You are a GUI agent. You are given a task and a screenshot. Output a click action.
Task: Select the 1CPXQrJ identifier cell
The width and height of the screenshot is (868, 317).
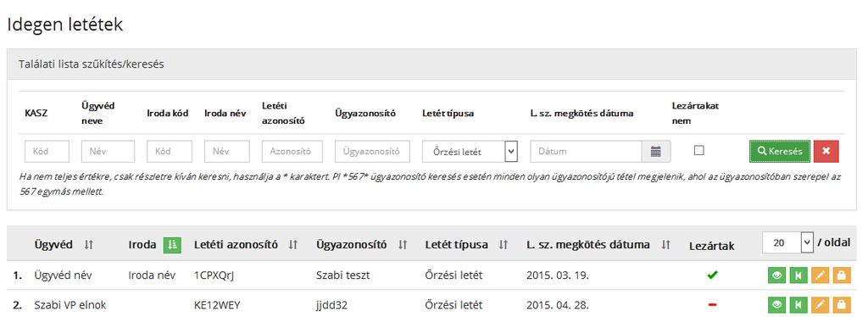tap(214, 275)
